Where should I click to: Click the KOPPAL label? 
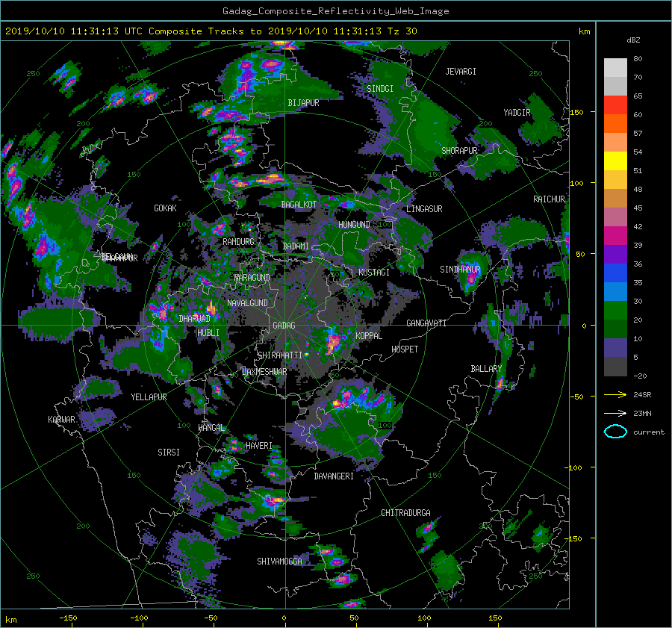click(x=369, y=336)
